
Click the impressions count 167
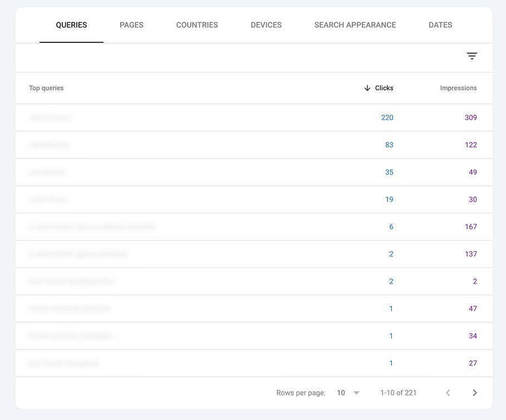point(471,227)
